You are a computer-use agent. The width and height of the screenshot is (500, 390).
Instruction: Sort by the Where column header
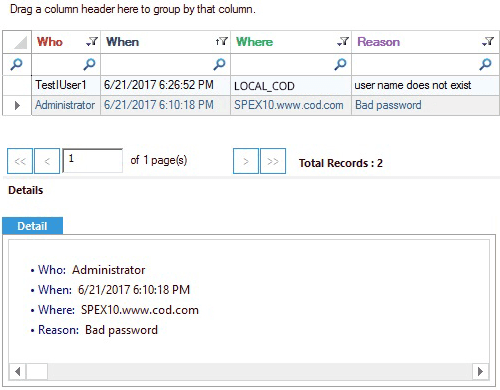pyautogui.click(x=254, y=42)
